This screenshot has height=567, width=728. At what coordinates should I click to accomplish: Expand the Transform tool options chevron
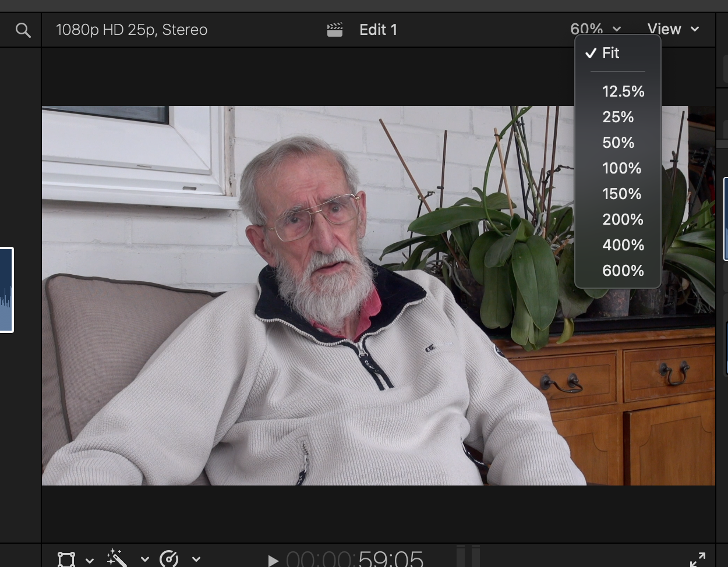(90, 560)
